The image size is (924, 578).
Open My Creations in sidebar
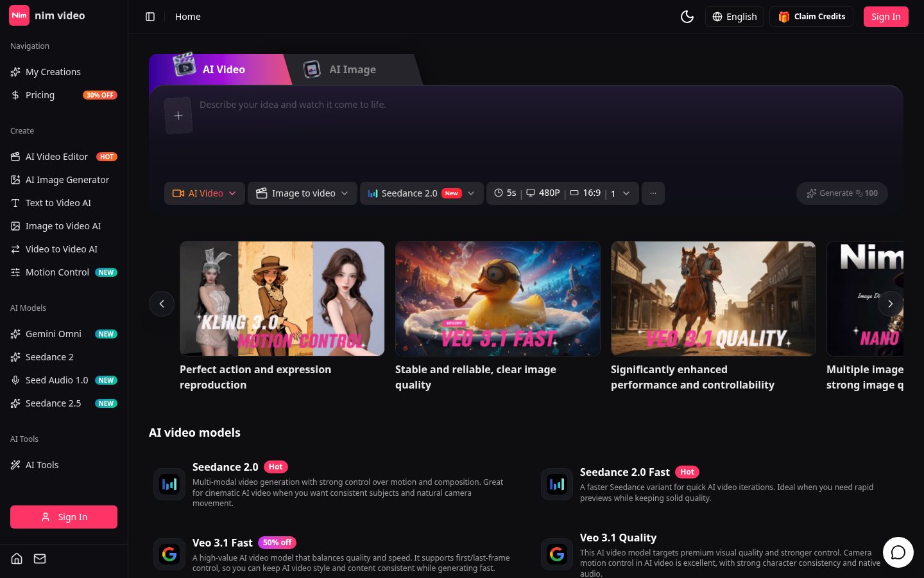[64, 72]
